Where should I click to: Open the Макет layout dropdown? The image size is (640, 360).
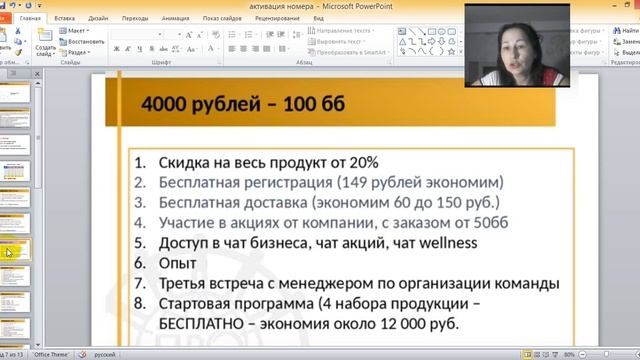tap(74, 31)
